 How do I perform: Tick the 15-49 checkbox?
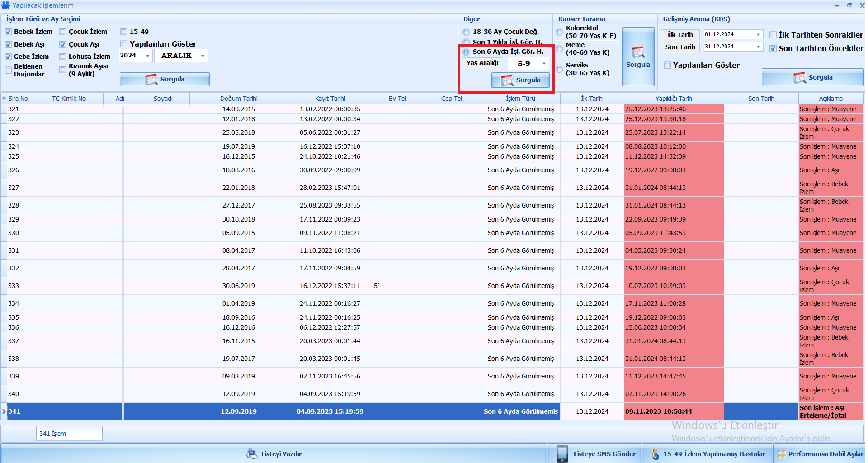click(124, 32)
